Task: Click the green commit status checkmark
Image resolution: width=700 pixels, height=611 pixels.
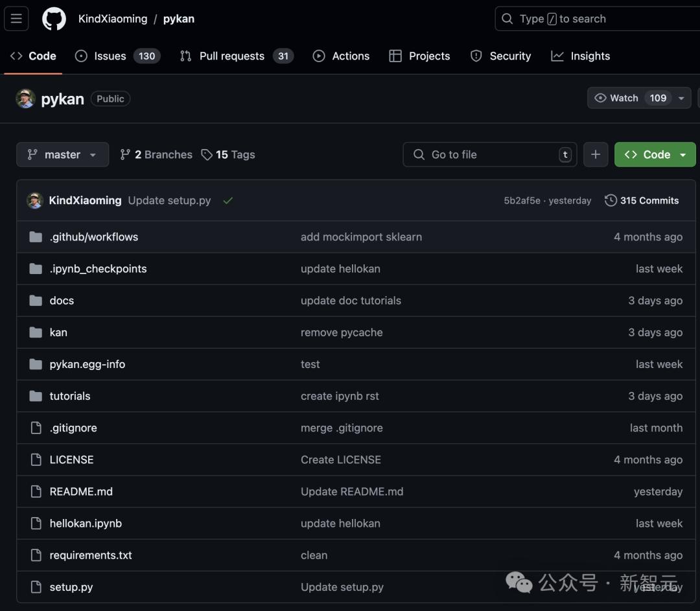Action: (x=227, y=201)
